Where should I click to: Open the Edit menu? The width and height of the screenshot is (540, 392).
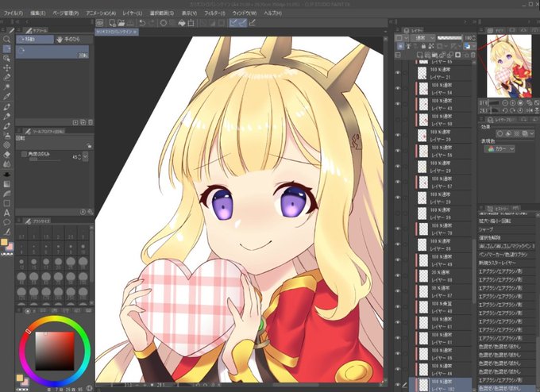(x=38, y=13)
